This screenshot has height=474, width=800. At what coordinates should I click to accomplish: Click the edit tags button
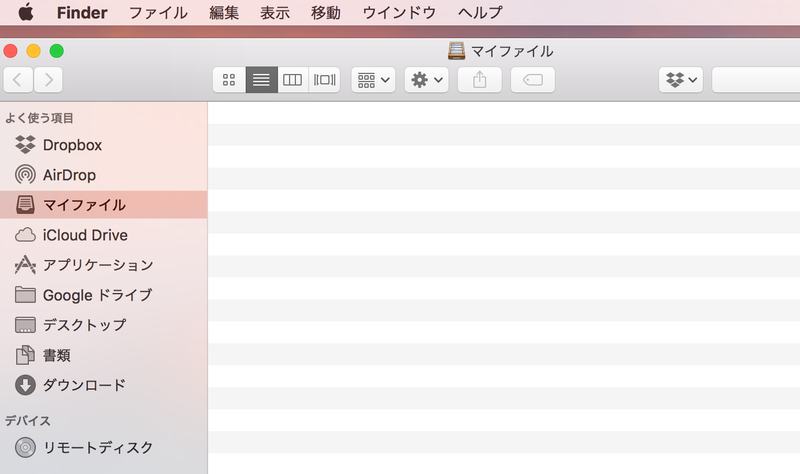click(533, 80)
